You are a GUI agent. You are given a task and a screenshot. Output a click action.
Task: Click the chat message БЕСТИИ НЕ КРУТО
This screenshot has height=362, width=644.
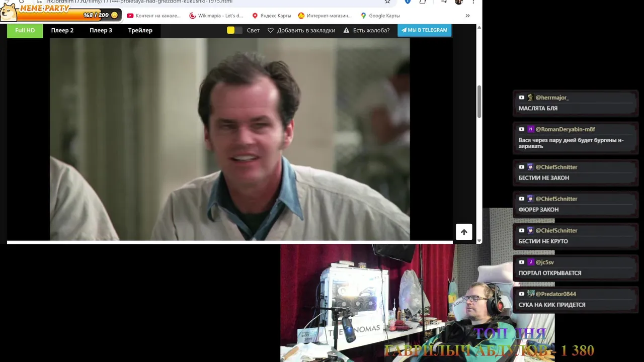[543, 241]
